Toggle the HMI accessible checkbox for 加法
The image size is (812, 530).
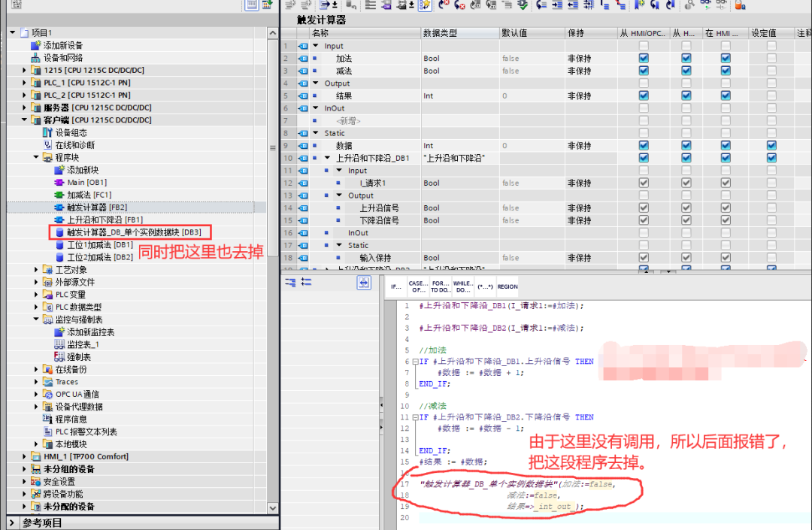(643, 58)
